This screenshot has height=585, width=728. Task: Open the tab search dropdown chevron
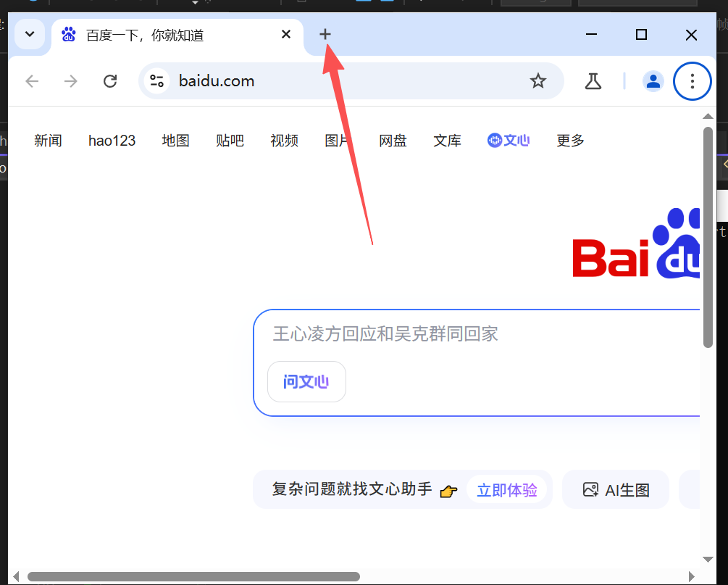pos(30,34)
